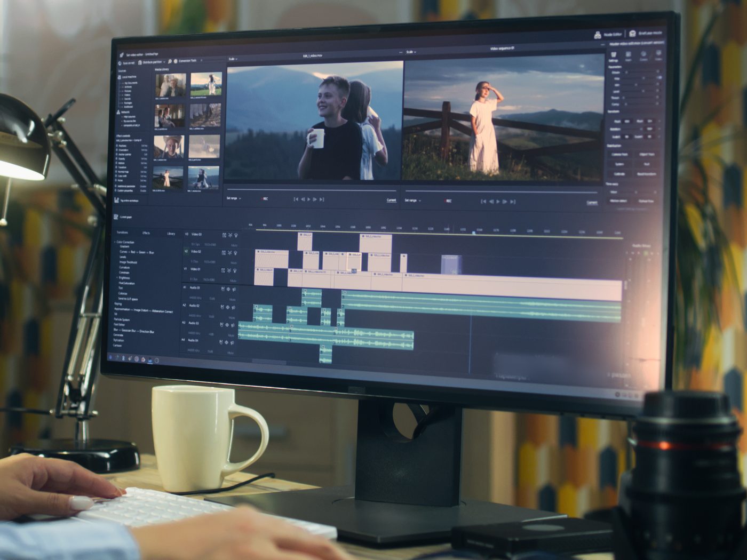Click the magnifier search icon in top toolbar
This screenshot has width=747, height=560.
170,61
